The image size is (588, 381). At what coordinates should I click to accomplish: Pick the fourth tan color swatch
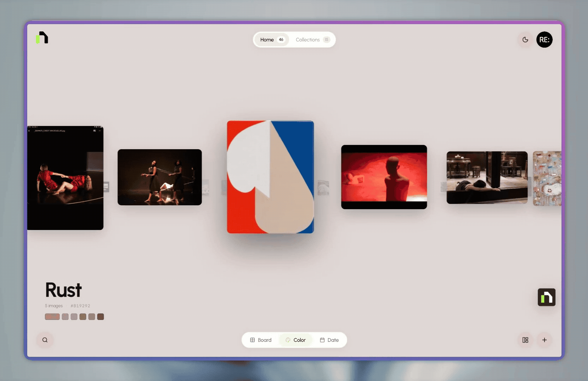83,317
